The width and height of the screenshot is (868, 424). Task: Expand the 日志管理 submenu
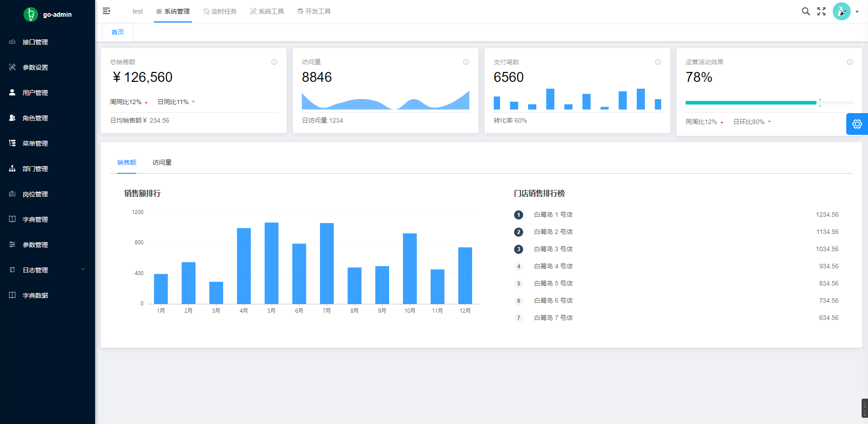[x=48, y=270]
